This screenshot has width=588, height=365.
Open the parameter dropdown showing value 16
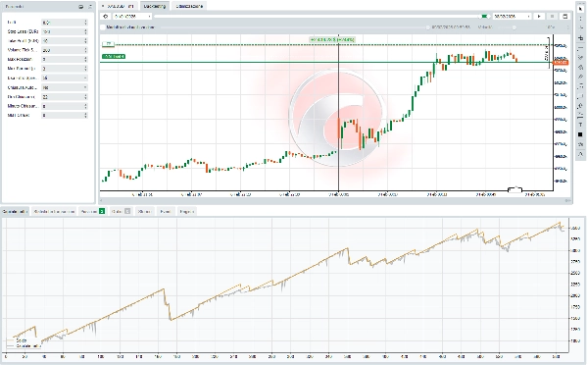[x=64, y=78]
